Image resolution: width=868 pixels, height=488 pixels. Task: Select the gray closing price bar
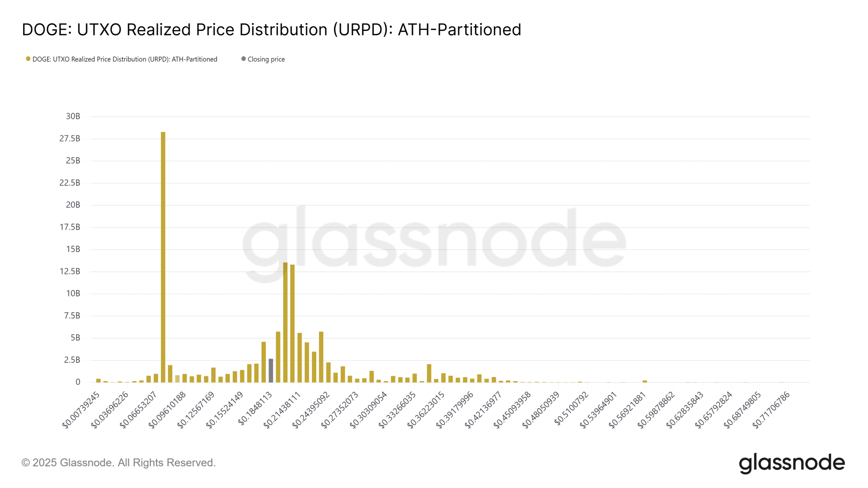(x=271, y=370)
